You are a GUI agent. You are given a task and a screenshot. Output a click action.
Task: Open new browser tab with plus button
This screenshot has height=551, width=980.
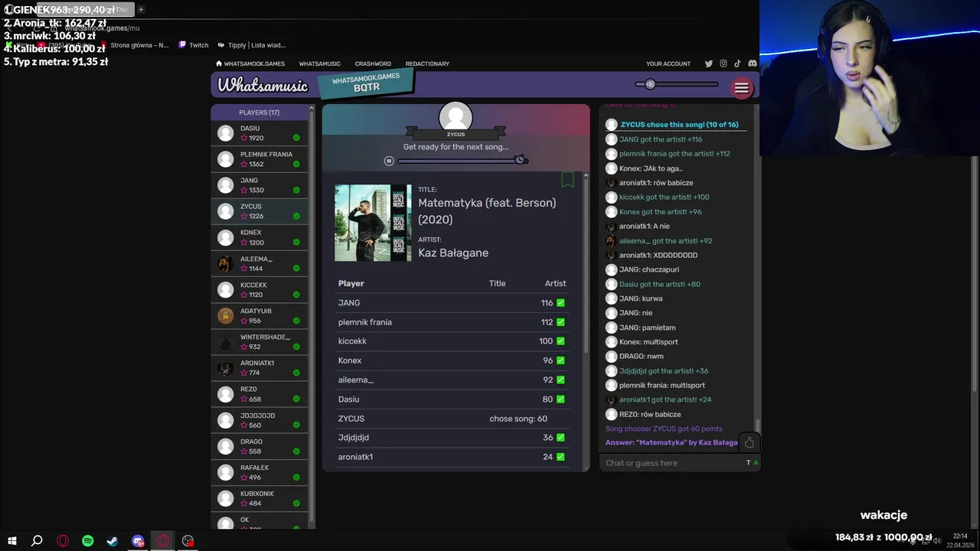(141, 9)
